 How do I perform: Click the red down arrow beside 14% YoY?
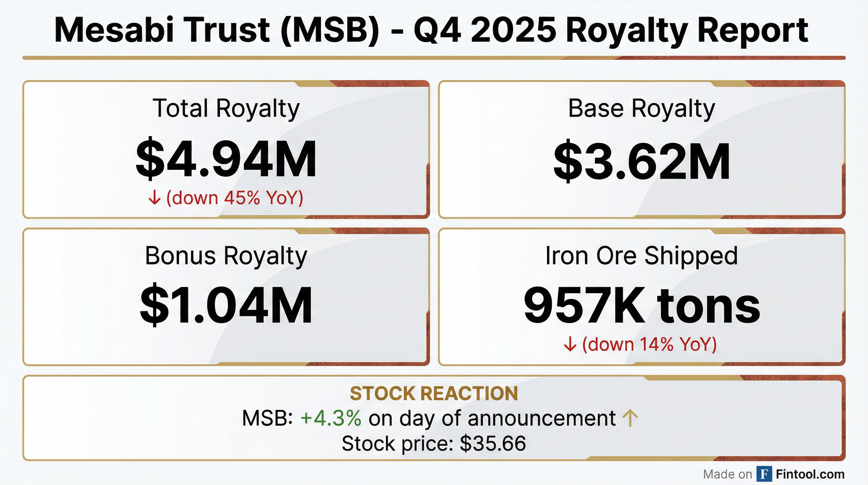[570, 344]
